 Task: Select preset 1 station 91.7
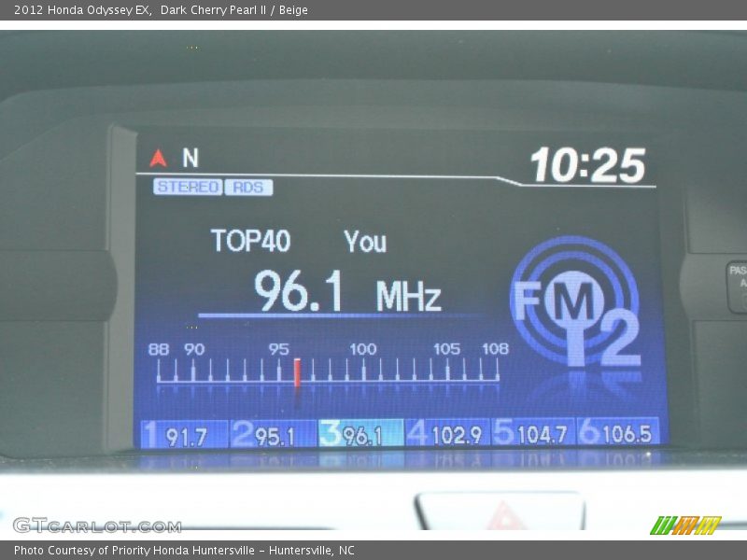pos(184,434)
